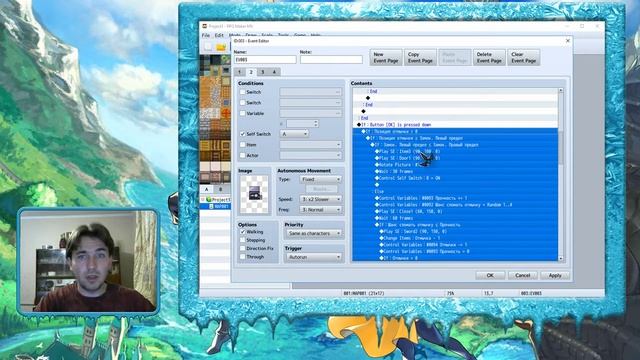The width and height of the screenshot is (640, 360).
Task: Enable the second Switch condition checkbox
Action: (x=242, y=103)
